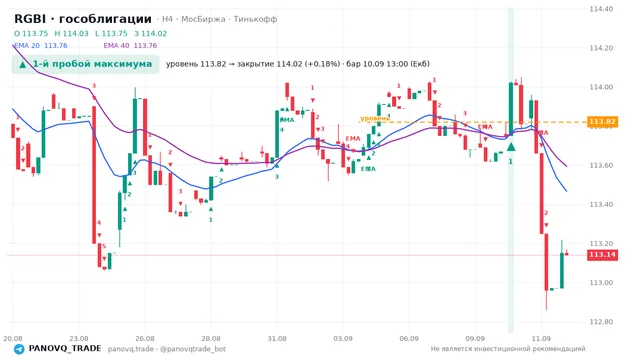Click the 'O 113.75' open value
640x360 pixels.
pos(31,33)
